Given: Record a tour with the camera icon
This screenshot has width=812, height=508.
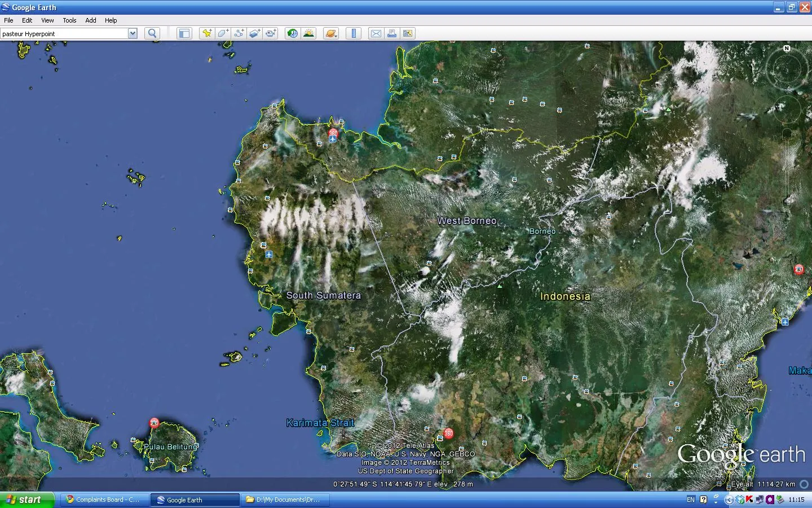Looking at the screenshot, I should point(271,33).
